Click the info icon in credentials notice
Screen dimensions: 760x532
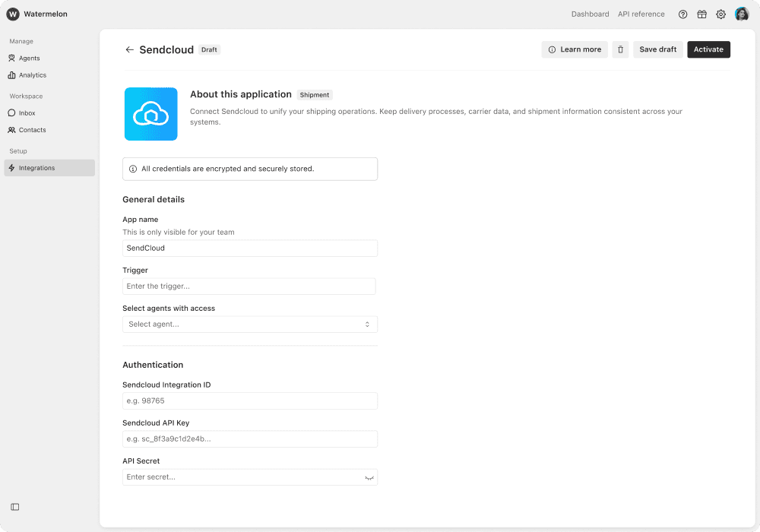pos(133,169)
